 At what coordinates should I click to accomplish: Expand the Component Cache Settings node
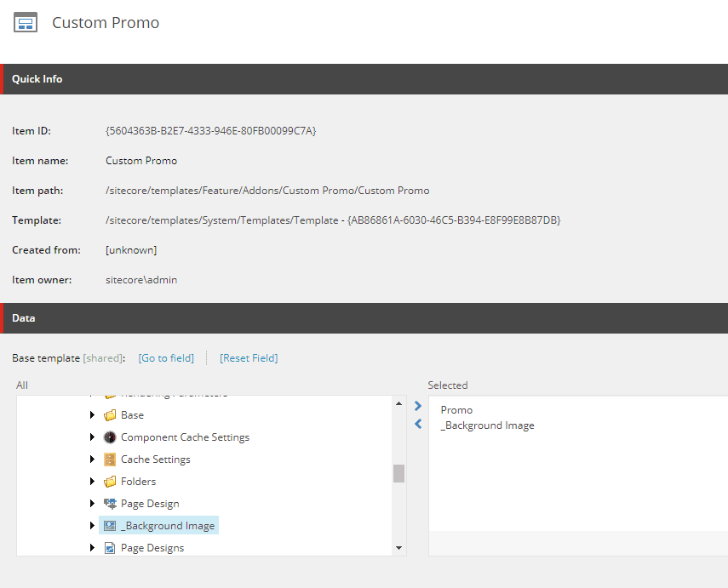pos(92,437)
